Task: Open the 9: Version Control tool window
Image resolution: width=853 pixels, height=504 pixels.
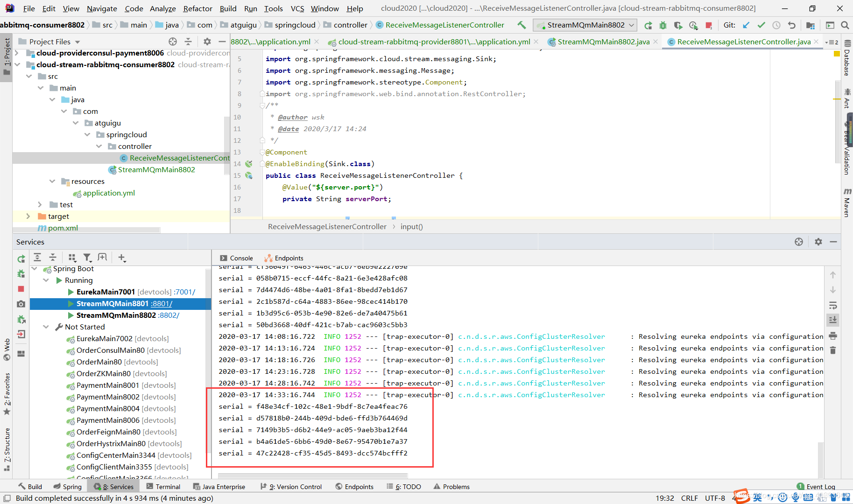Action: [291, 487]
